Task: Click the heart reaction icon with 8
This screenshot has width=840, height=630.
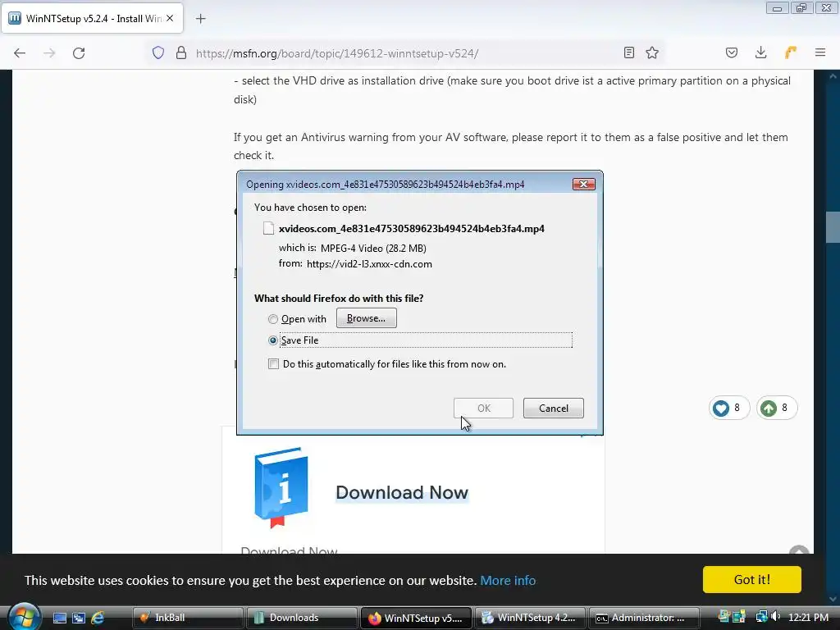Action: point(720,409)
